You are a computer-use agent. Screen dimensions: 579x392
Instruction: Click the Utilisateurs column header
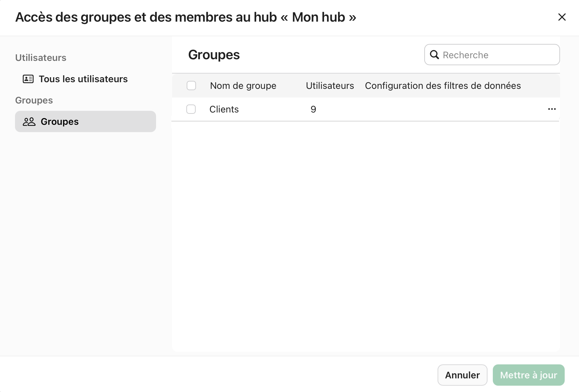click(x=330, y=86)
